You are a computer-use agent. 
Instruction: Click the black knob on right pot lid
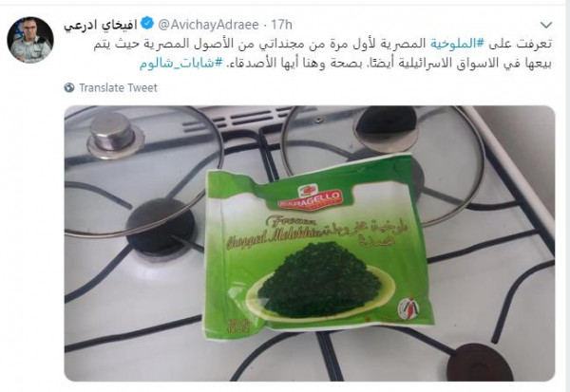point(388,124)
